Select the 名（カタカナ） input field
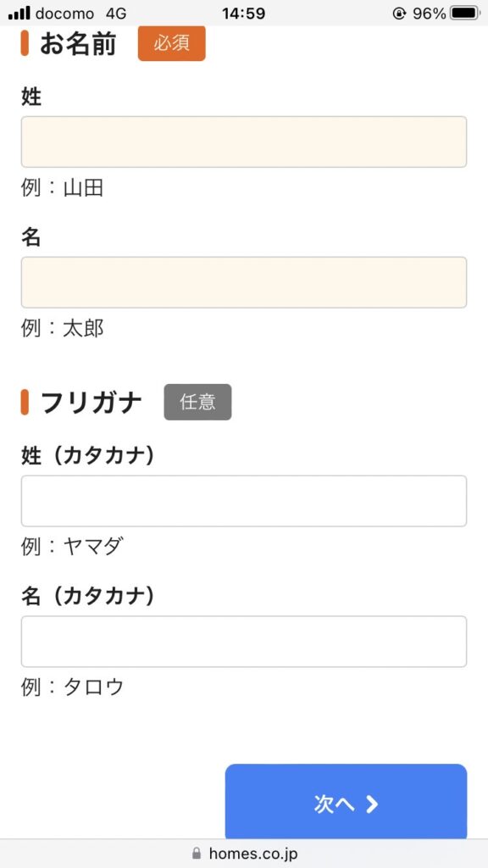488x868 pixels. pyautogui.click(x=244, y=642)
